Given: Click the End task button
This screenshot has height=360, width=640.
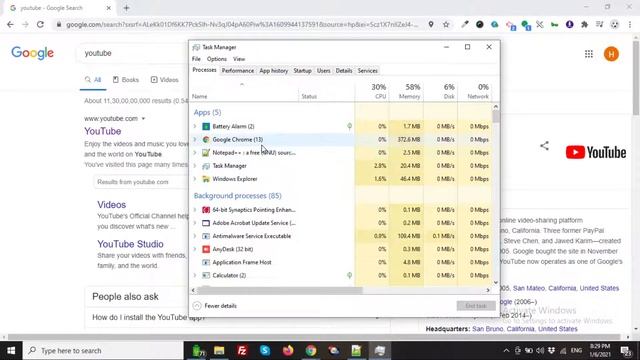Looking at the screenshot, I should tap(476, 306).
